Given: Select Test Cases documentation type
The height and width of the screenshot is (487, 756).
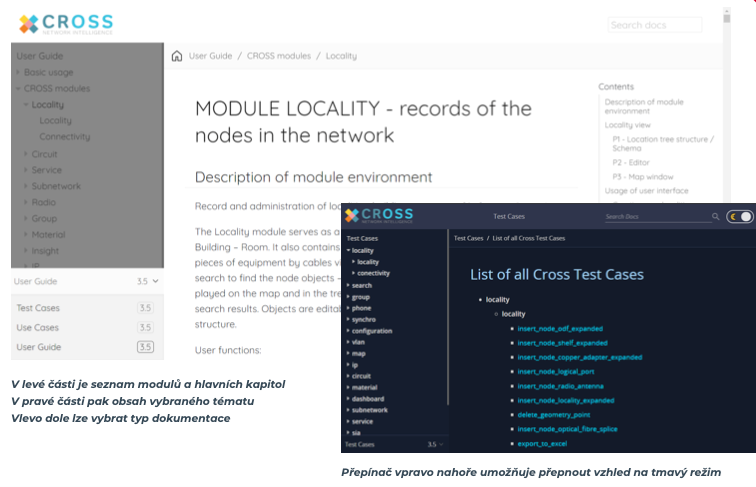Looking at the screenshot, I should tap(85, 308).
